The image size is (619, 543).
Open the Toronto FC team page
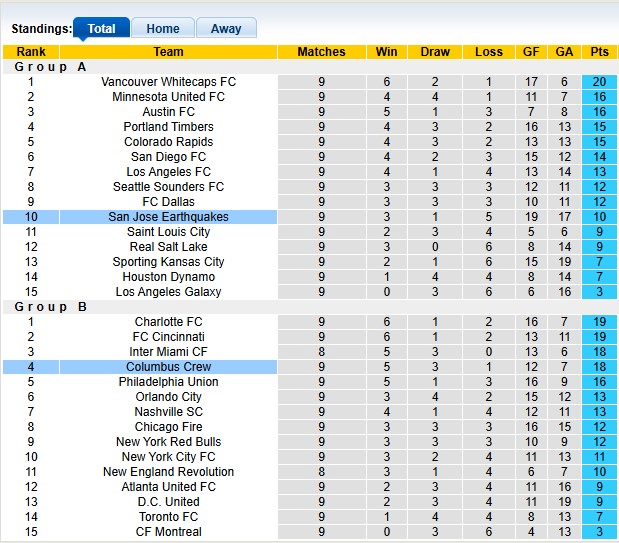168,517
